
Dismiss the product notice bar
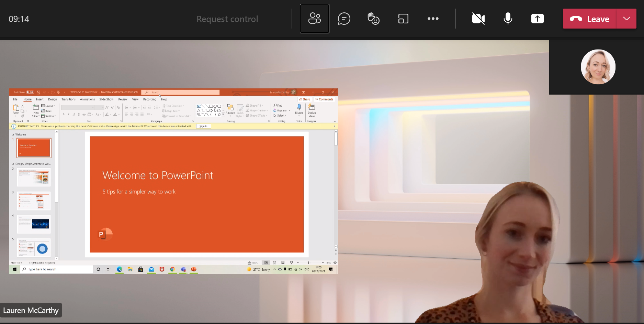coord(335,126)
